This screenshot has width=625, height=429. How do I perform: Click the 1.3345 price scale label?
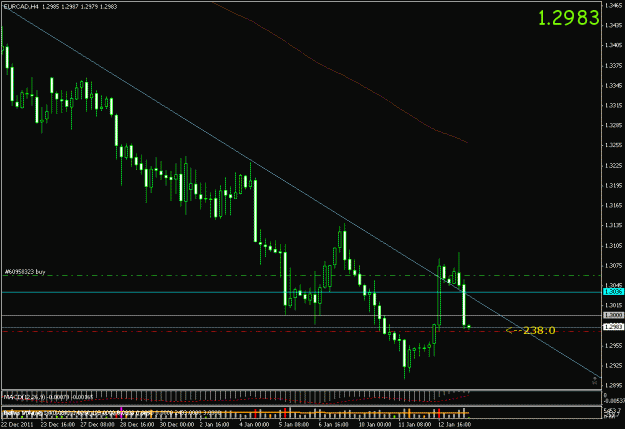(613, 85)
